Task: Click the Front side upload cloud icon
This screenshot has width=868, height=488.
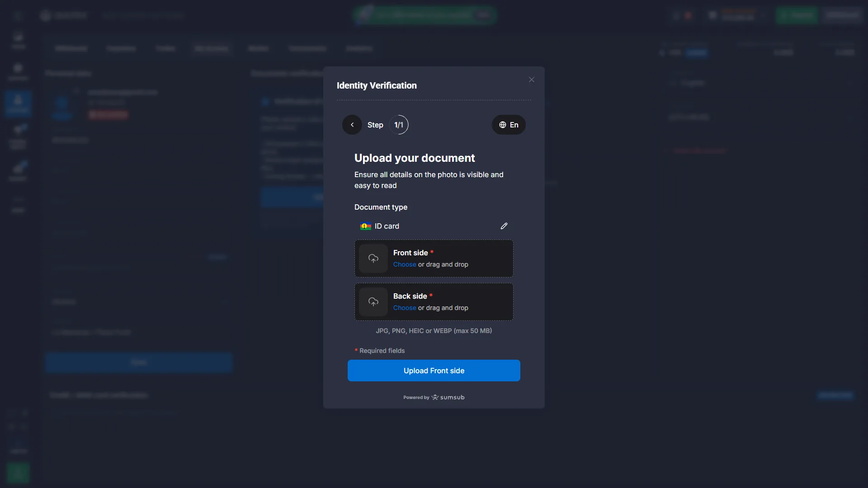Action: 373,258
